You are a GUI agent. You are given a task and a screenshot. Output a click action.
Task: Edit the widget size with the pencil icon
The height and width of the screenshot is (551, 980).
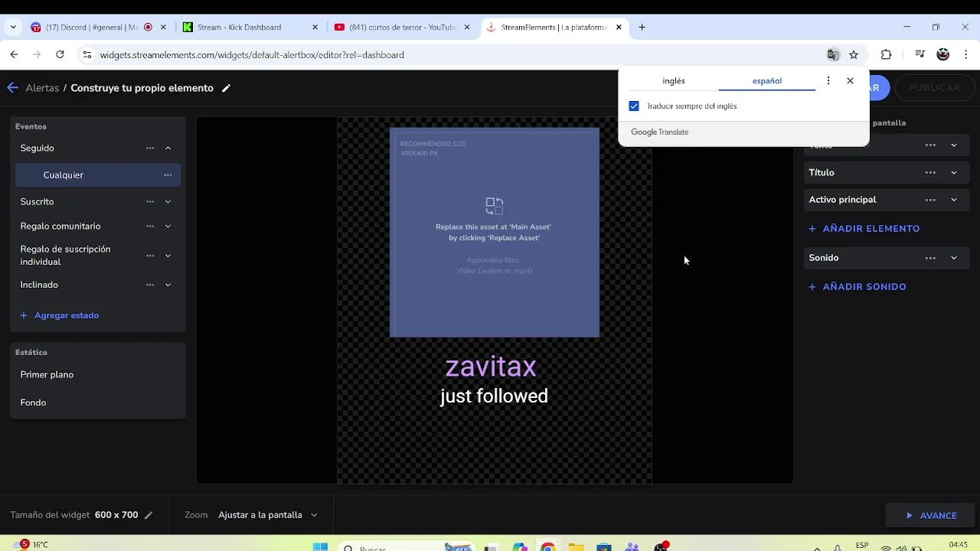click(149, 515)
